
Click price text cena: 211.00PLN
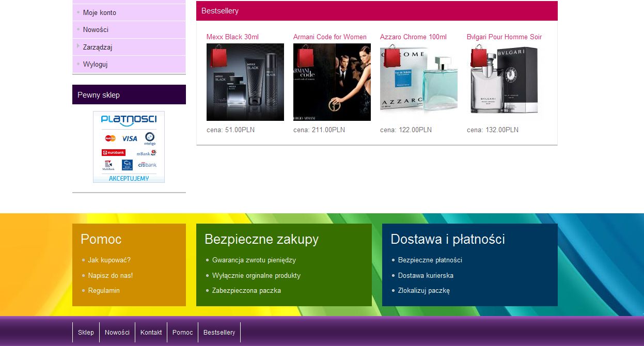pyautogui.click(x=319, y=130)
